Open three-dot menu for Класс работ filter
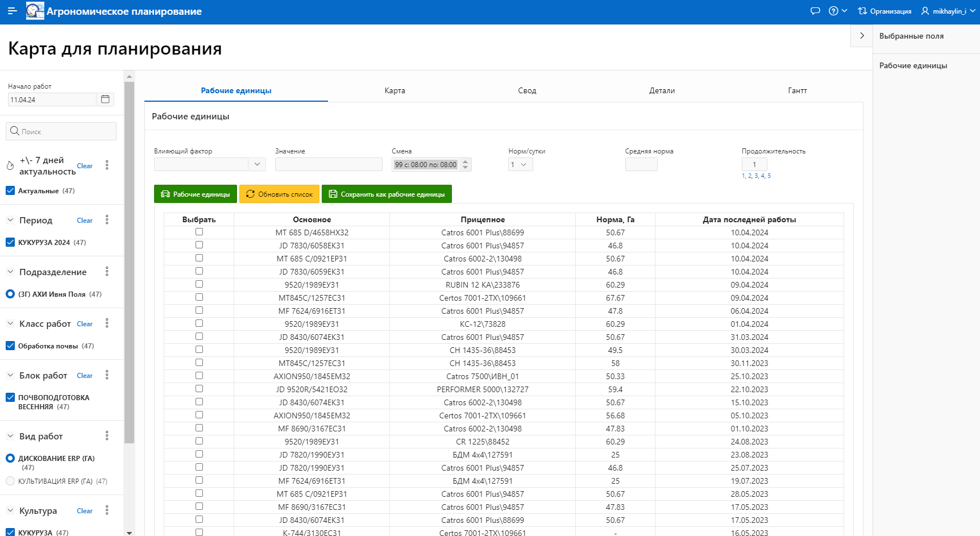980x536 pixels. [107, 323]
